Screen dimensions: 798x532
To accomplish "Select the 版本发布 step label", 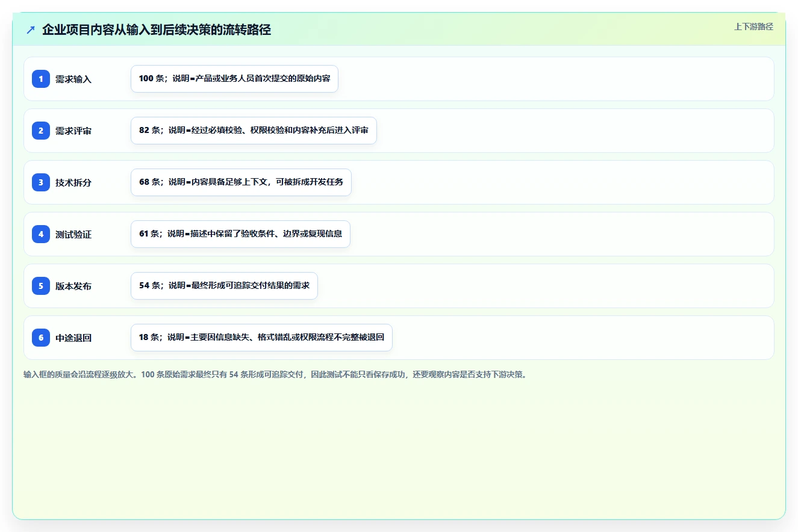I will click(x=73, y=286).
